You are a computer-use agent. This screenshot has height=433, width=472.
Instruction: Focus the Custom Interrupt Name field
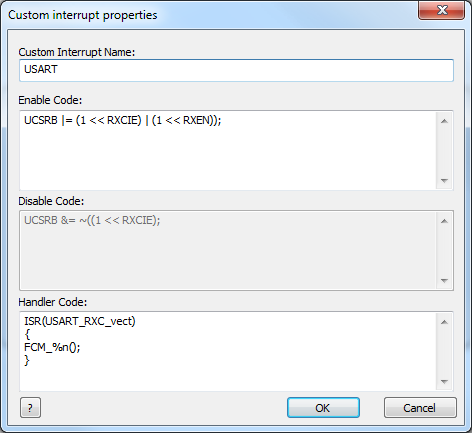[236, 70]
